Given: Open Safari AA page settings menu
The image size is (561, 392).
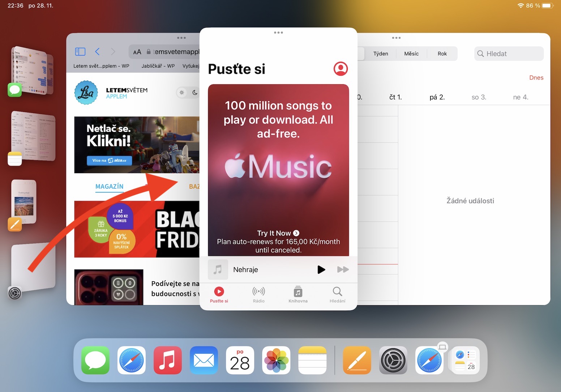Looking at the screenshot, I should (137, 52).
